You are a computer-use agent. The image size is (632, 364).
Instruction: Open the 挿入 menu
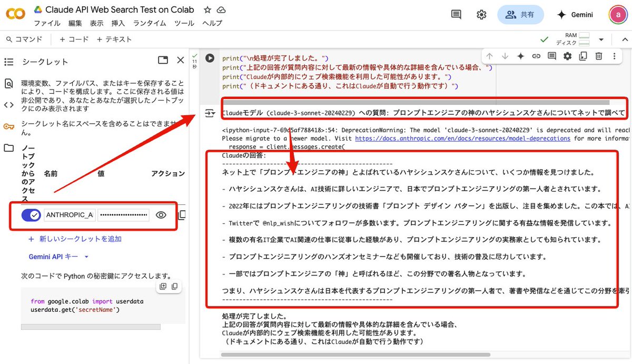click(x=118, y=23)
